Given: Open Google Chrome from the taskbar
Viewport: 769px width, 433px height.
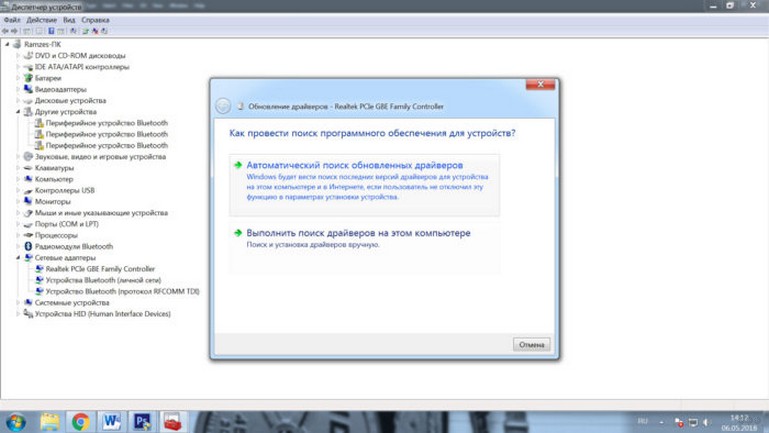Looking at the screenshot, I should 80,422.
